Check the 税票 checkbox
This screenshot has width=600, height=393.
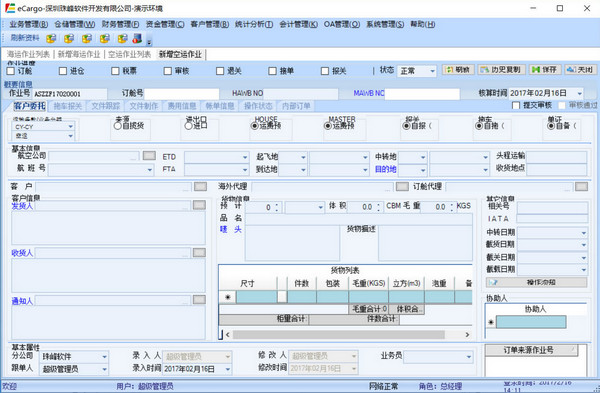point(115,71)
